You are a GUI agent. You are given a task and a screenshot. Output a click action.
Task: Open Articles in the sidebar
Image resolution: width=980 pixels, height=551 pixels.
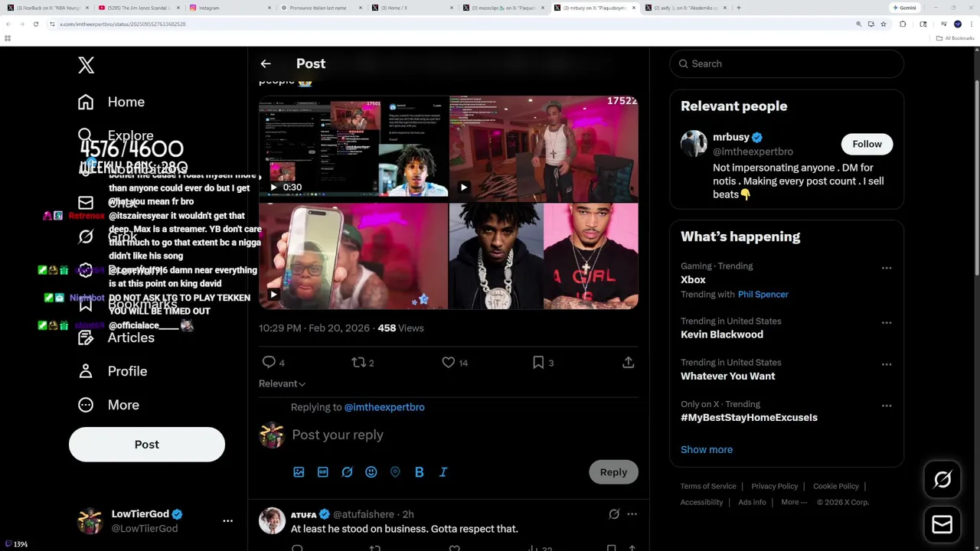pyautogui.click(x=116, y=337)
